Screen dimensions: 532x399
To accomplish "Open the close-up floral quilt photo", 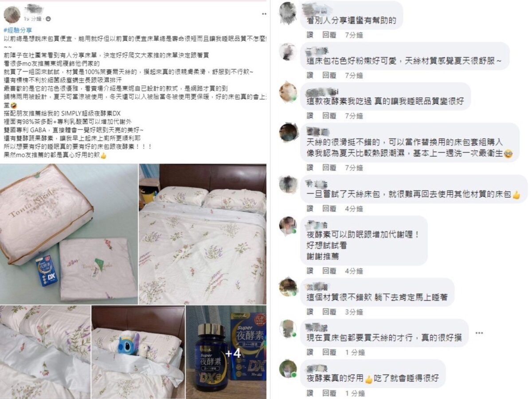I will tap(45, 352).
